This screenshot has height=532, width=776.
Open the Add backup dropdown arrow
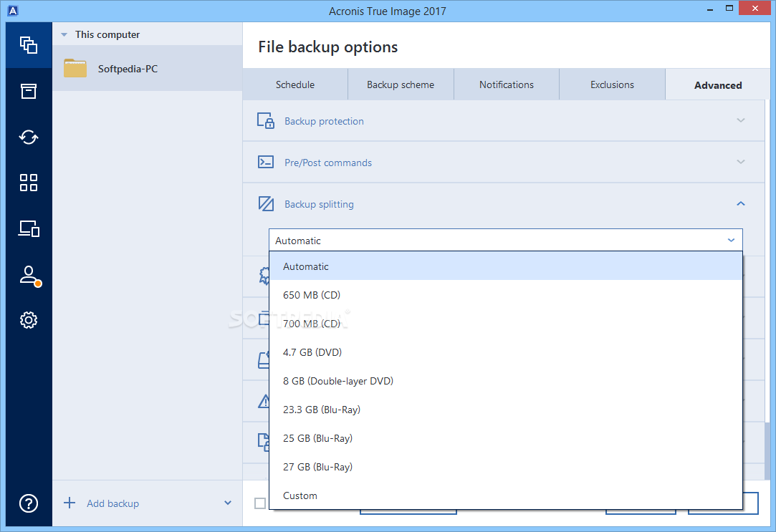[x=228, y=503]
